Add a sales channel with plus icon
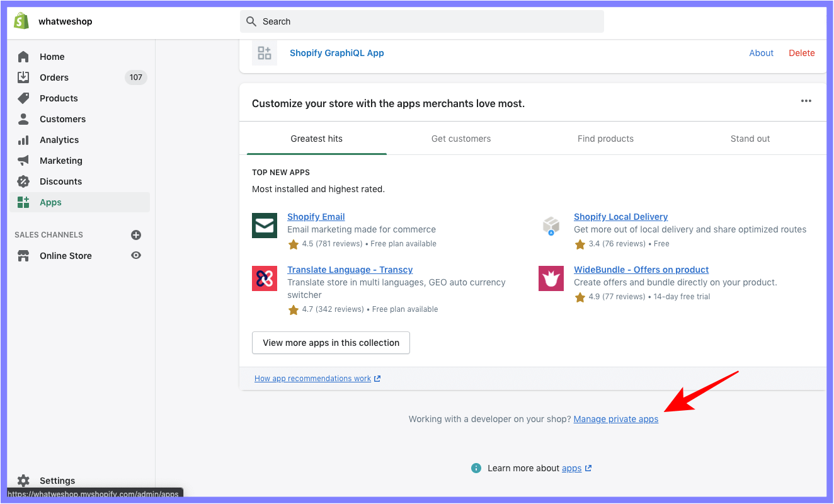This screenshot has height=504, width=834. click(135, 235)
